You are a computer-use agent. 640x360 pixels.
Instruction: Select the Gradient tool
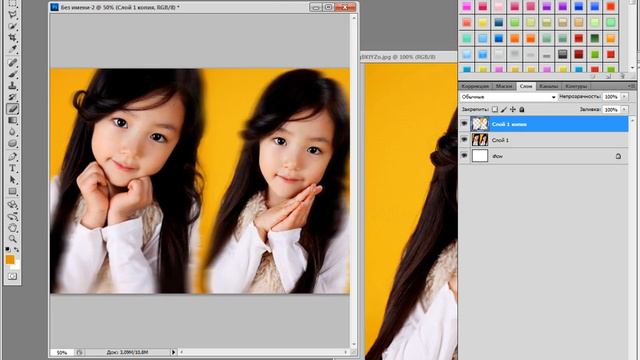(x=13, y=120)
